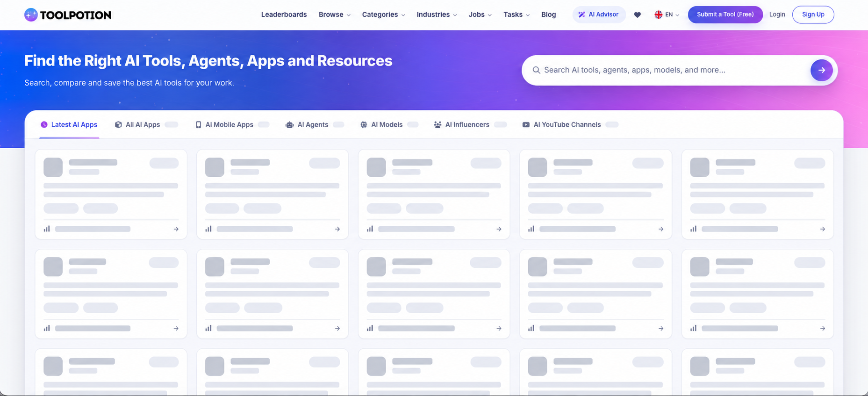Click the ToolPotion logo
868x396 pixels.
click(68, 15)
